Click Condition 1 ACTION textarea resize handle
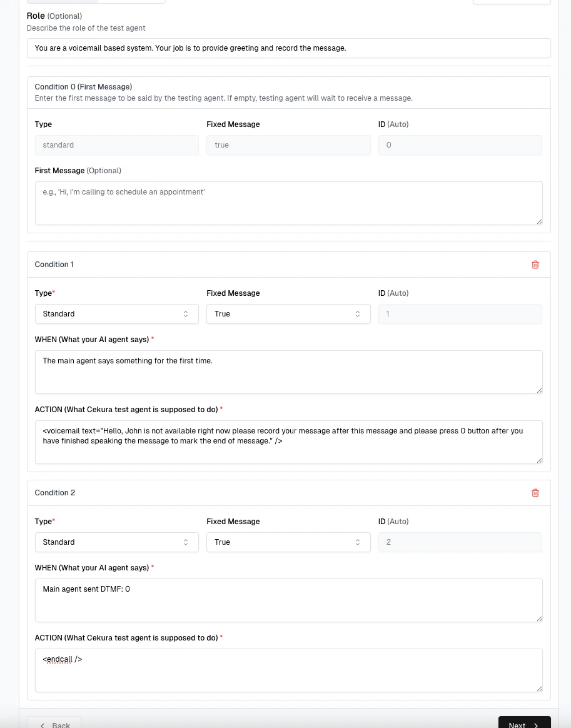571x728 pixels. tap(539, 461)
